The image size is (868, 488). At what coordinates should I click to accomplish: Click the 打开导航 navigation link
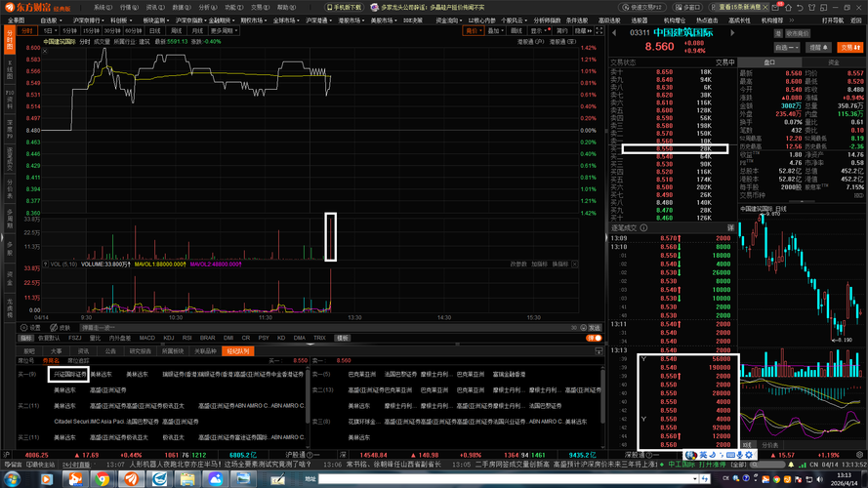click(833, 20)
